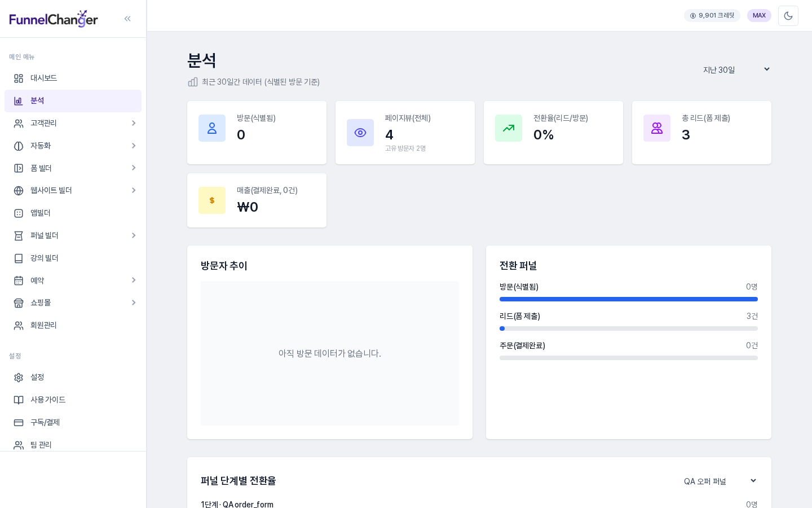Click the 웹사이트 빌더 globe icon
Image resolution: width=812 pixels, height=508 pixels.
coord(19,191)
